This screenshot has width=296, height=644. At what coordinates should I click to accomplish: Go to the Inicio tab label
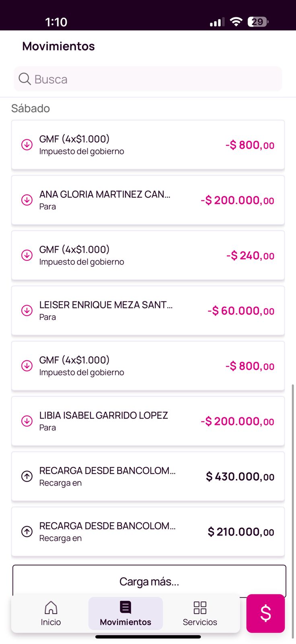coord(51,622)
